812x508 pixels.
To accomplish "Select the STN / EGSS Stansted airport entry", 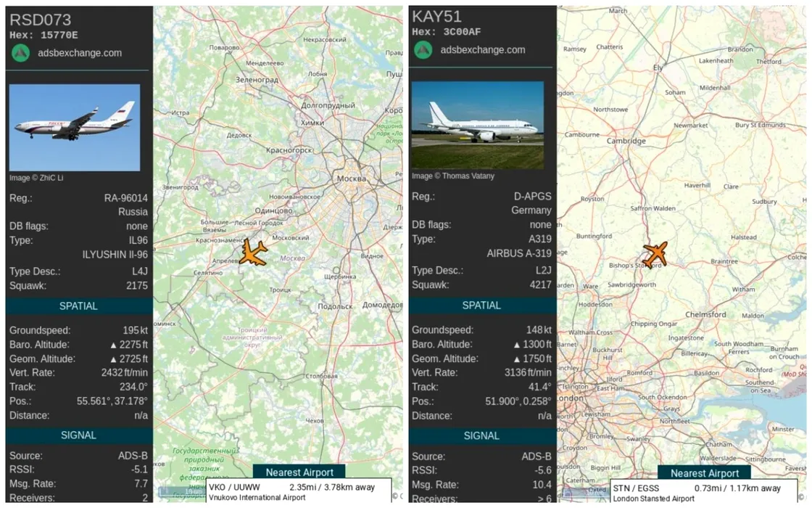I will [x=704, y=492].
